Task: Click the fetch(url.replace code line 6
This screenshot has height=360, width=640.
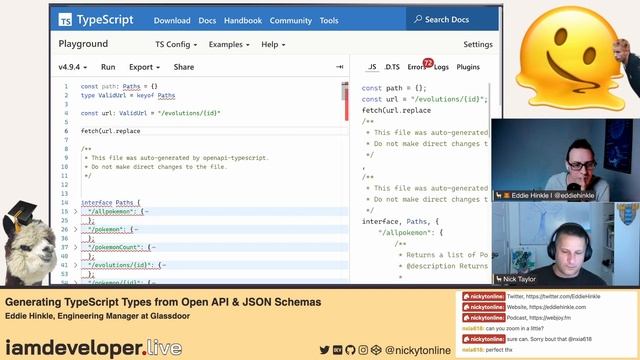Action: pos(110,131)
